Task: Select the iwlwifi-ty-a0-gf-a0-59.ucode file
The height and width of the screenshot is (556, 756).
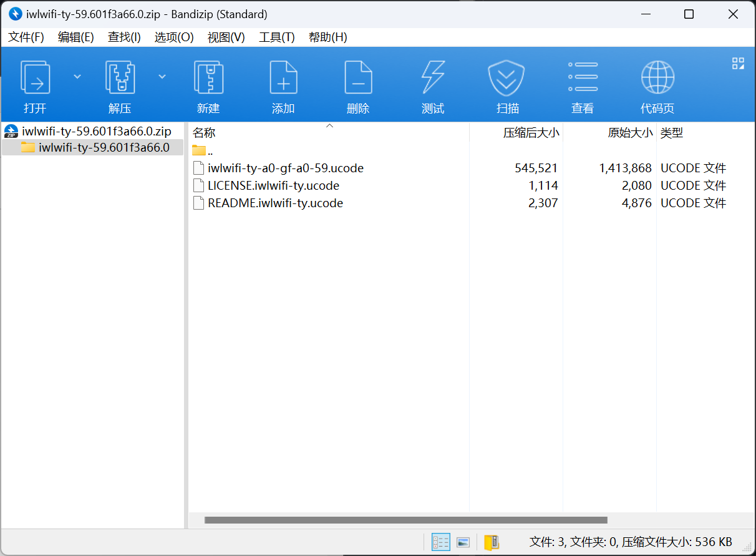Action: (x=285, y=168)
